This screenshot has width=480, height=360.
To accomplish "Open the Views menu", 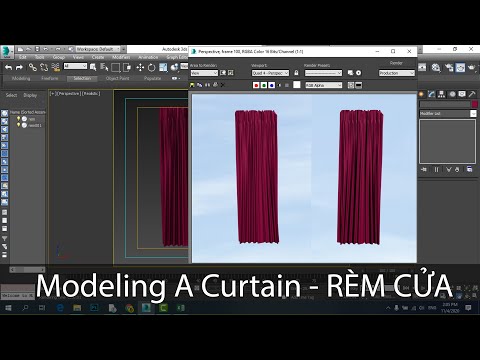I will (x=78, y=57).
